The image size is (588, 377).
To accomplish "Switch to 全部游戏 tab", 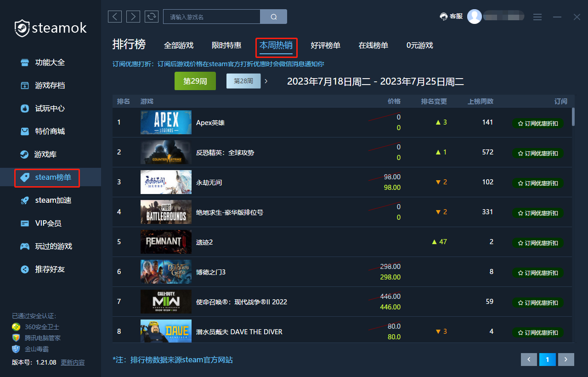I will point(179,46).
